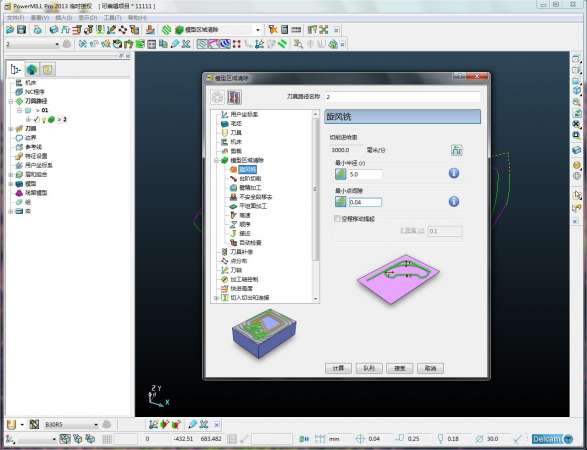The image size is (587, 450).
Task: Select 自动检查 in the dialog tree
Action: [250, 243]
